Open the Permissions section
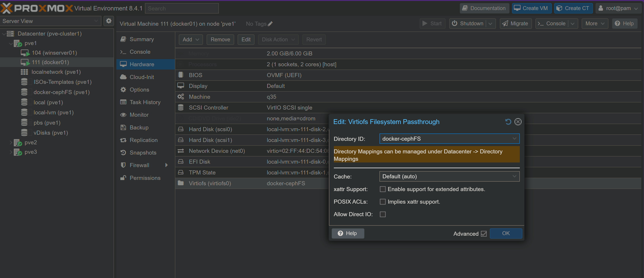The height and width of the screenshot is (278, 644). click(146, 178)
